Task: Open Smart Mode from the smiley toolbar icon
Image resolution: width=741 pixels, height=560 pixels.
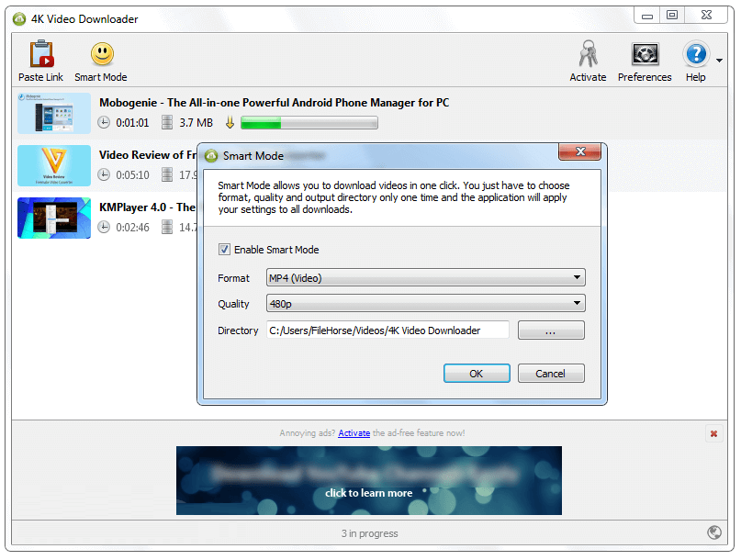Action: pyautogui.click(x=102, y=54)
